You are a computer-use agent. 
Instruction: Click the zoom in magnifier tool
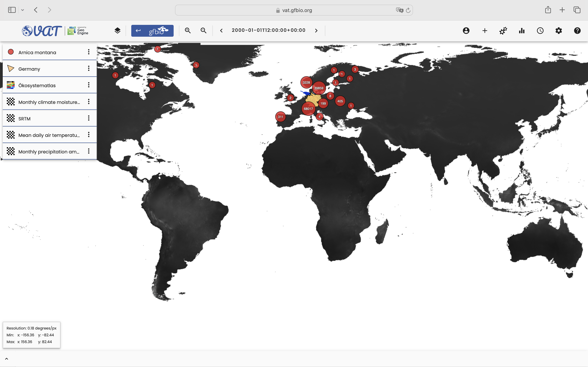(x=188, y=30)
